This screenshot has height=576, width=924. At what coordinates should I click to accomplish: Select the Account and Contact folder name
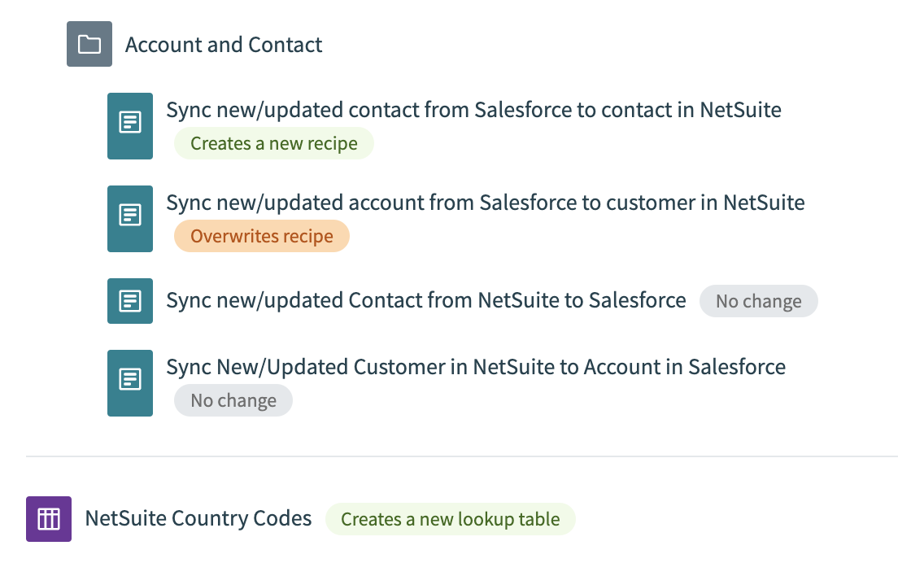224,45
